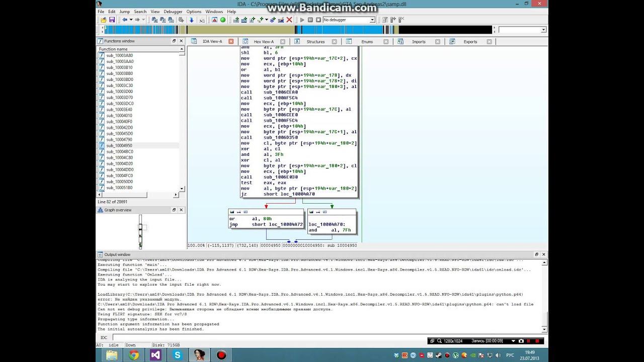Image resolution: width=644 pixels, height=362 pixels.
Task: Open the forward-arrow history dropdown
Action: [x=143, y=20]
